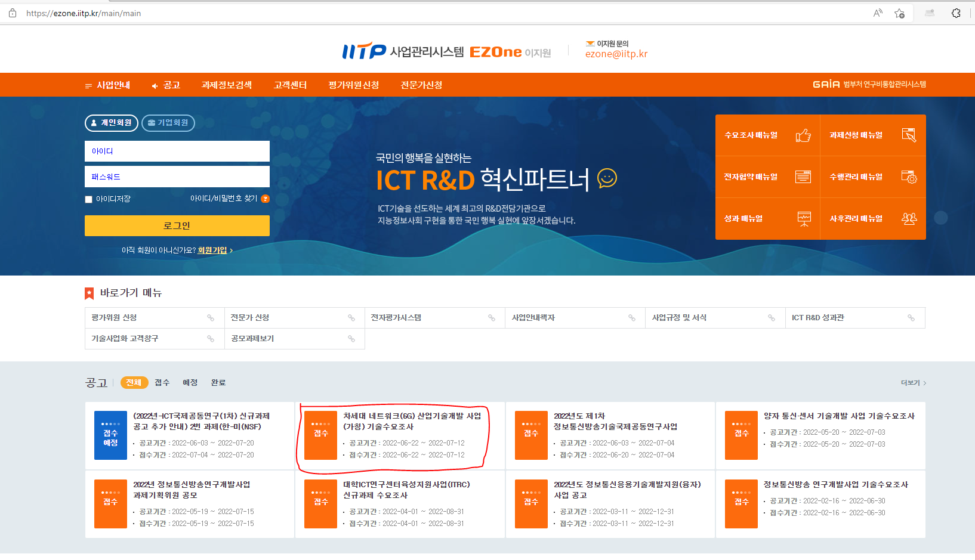Viewport: 975px width, 560px height.
Task: Open the GAIA 범부처 연구지원시스템 link
Action: (869, 85)
